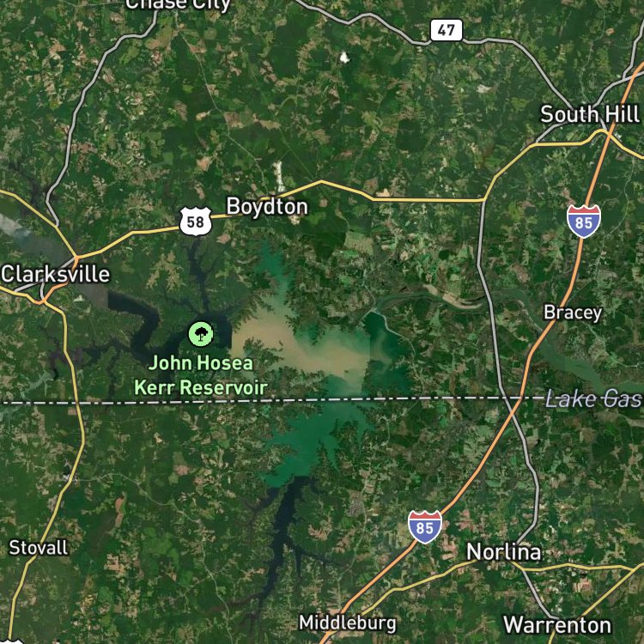The width and height of the screenshot is (644, 644).
Task: Select the Middleburg town label
Action: [x=348, y=623]
